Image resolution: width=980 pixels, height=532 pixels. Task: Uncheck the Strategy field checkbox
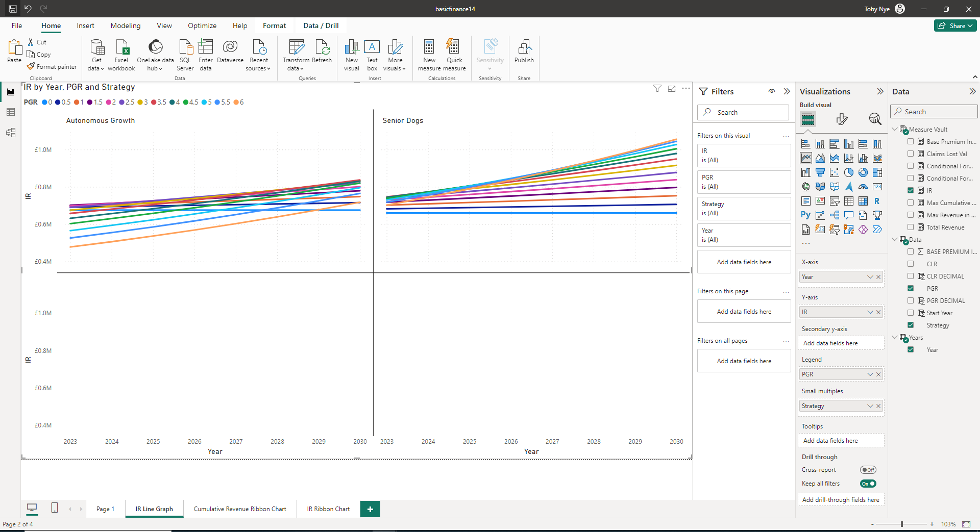(x=911, y=325)
